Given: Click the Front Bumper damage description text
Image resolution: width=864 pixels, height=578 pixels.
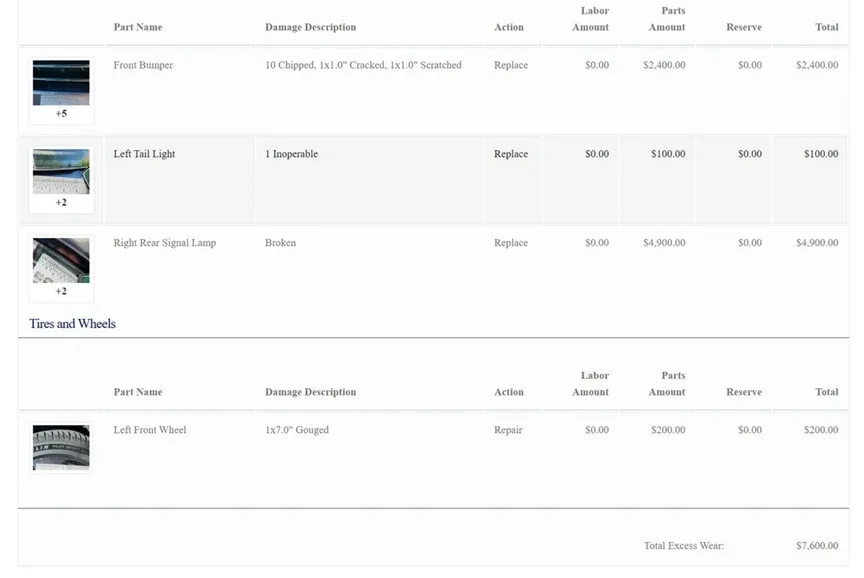Looking at the screenshot, I should (x=363, y=65).
